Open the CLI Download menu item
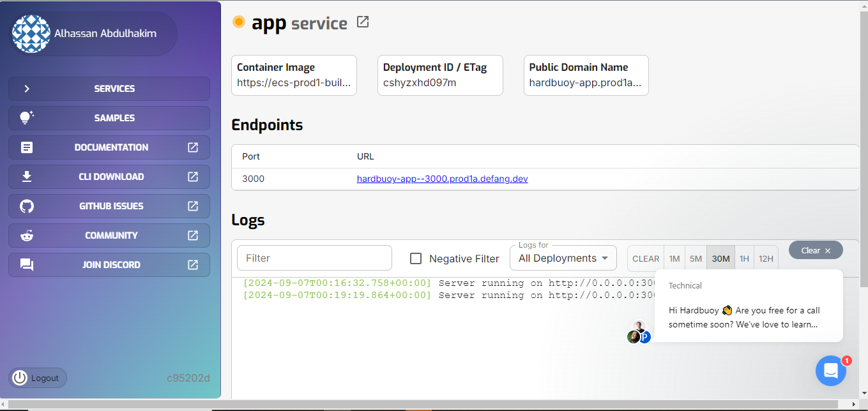The width and height of the screenshot is (868, 411). coord(109,177)
